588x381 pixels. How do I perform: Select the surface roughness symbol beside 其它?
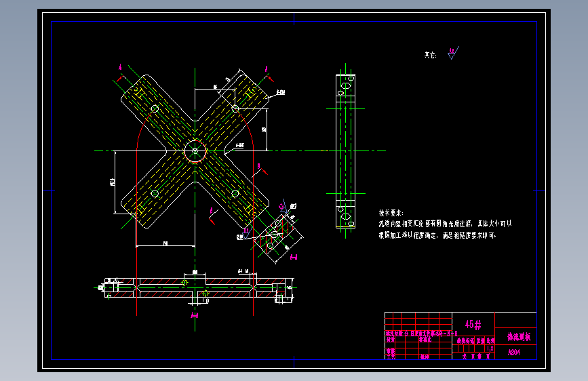point(453,53)
